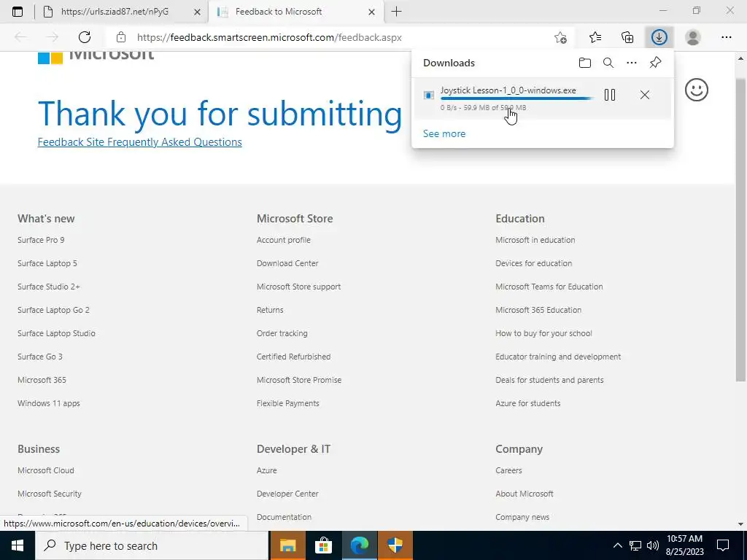747x560 pixels.
Task: Open more options in Downloads panel
Action: (632, 63)
